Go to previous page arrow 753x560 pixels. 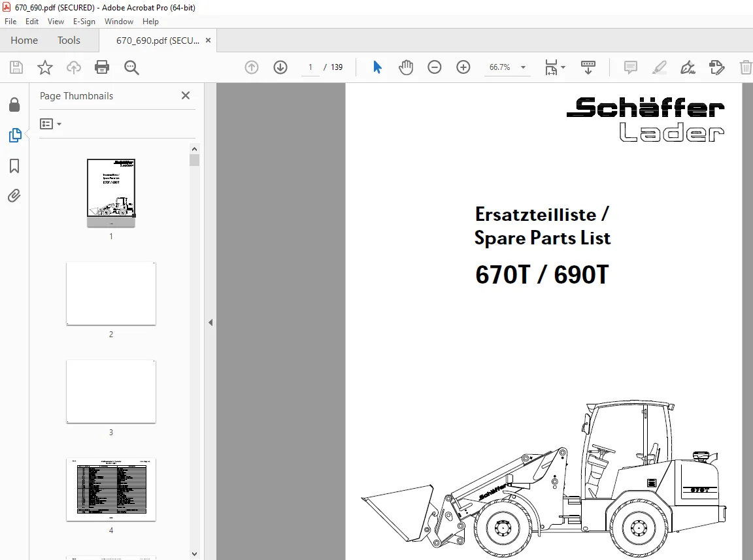[x=252, y=67]
